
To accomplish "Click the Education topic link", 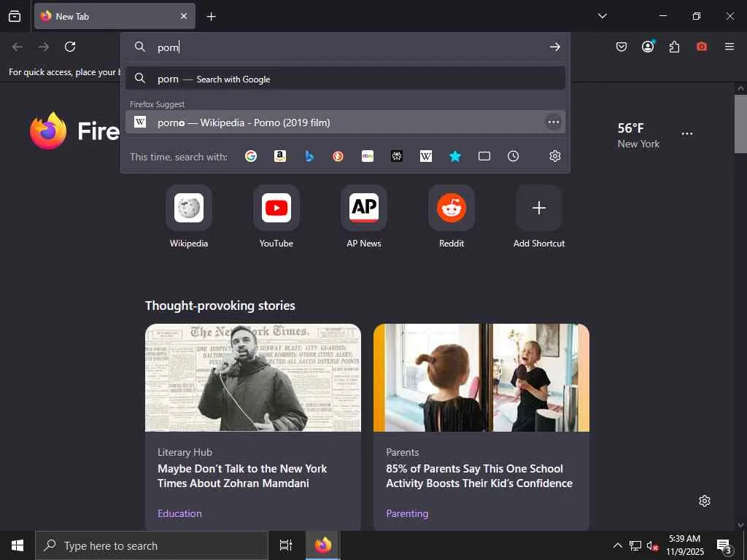I will click(179, 513).
